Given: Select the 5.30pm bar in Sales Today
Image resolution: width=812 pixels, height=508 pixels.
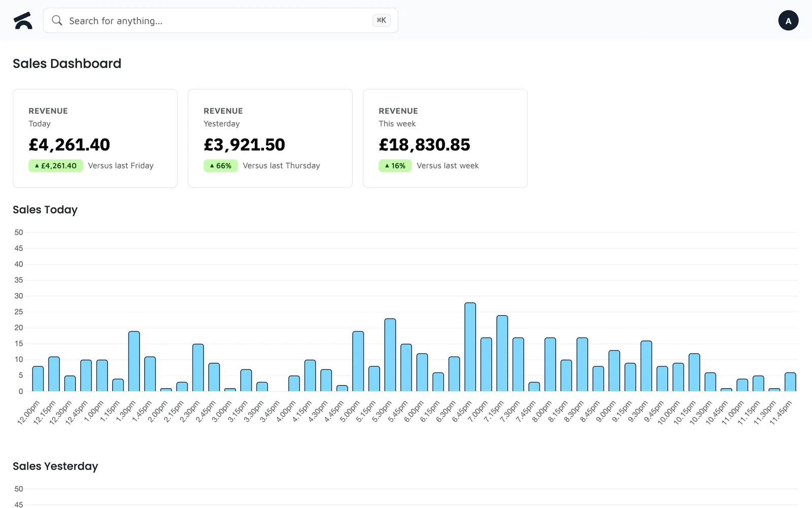Looking at the screenshot, I should pos(390,355).
